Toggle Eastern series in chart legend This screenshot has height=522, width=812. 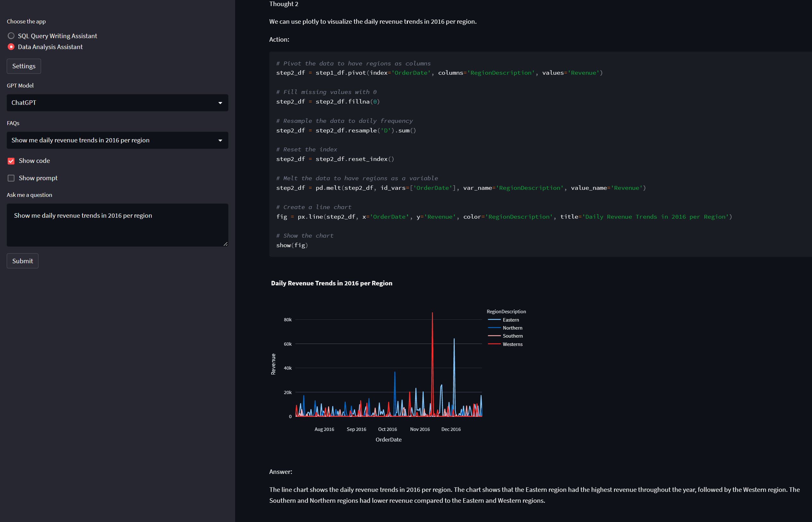(x=510, y=320)
